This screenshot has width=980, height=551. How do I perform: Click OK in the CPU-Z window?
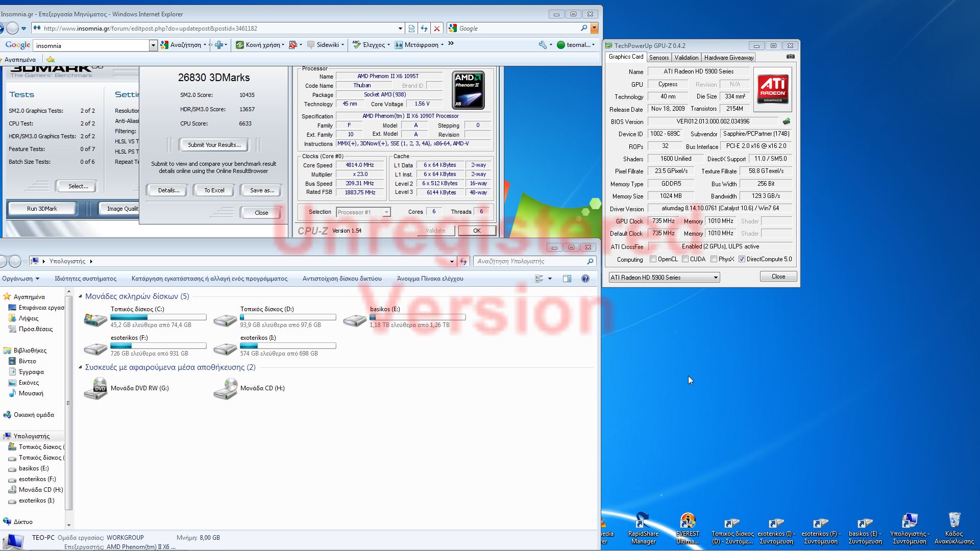tap(477, 231)
